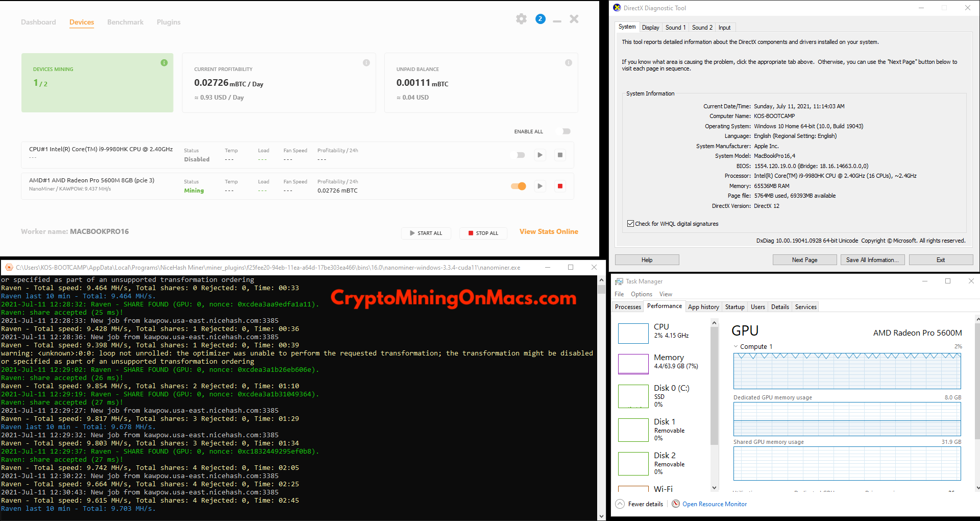The width and height of the screenshot is (980, 521).
Task: Click the Exit button in DxDiag
Action: coord(941,260)
